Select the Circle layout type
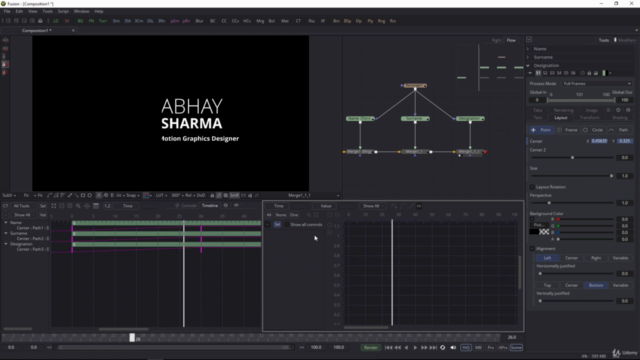Viewport: 640px width, 360px height. [x=593, y=130]
